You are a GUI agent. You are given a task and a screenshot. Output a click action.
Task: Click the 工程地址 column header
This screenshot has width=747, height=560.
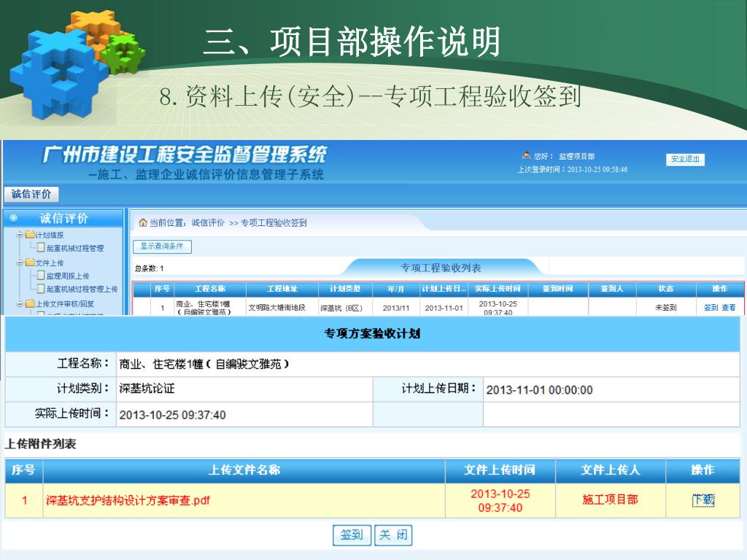282,289
